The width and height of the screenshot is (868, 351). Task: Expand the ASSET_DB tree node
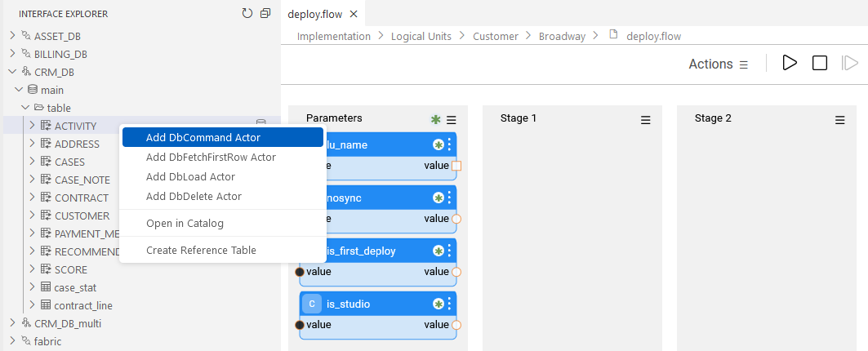click(12, 36)
